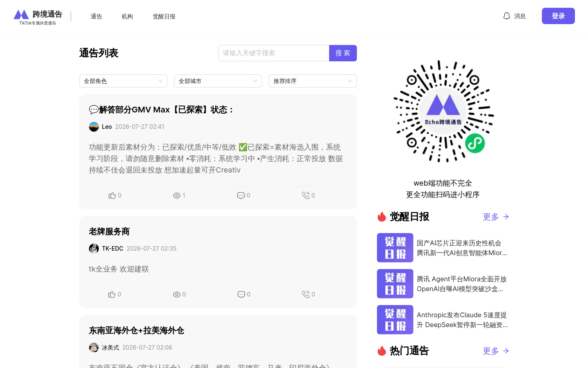Open comments on the GMV Max post

pyautogui.click(x=241, y=195)
